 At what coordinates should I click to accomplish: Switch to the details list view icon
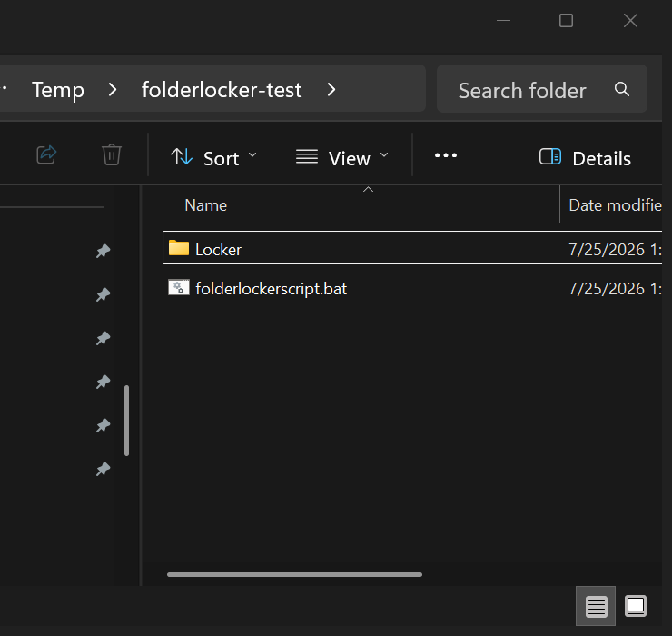[596, 606]
